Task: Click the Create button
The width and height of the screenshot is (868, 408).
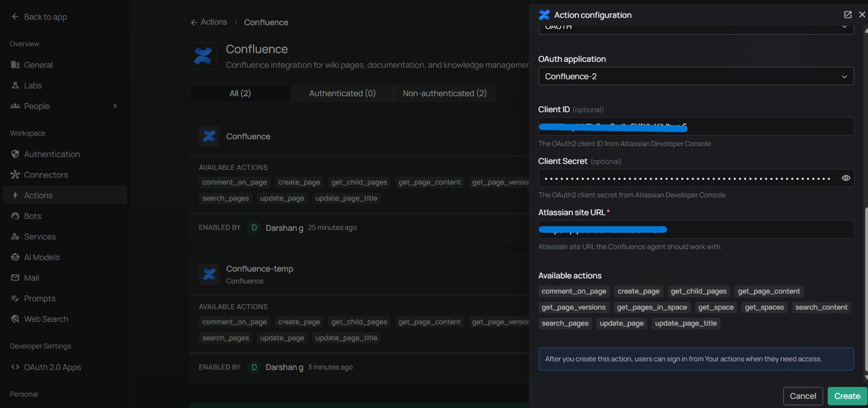Action: pos(847,396)
